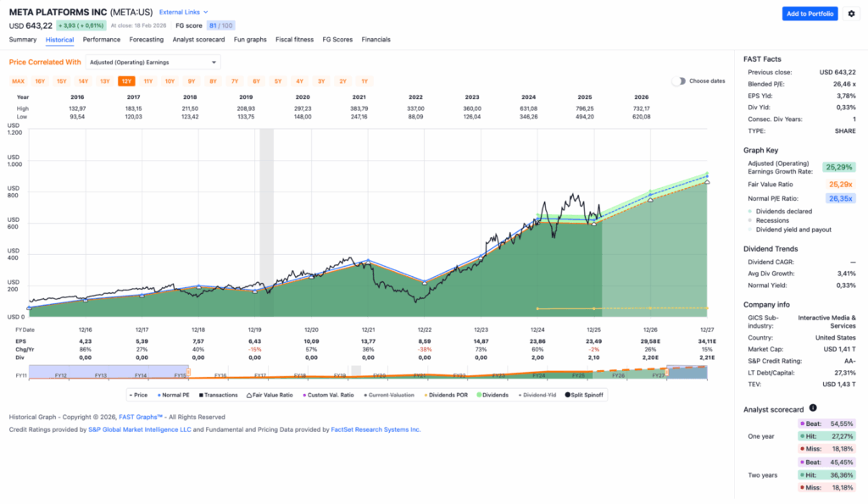Image resolution: width=868 pixels, height=504 pixels.
Task: Open Adjusted (Operating) Earnings dropdown
Action: click(x=153, y=62)
